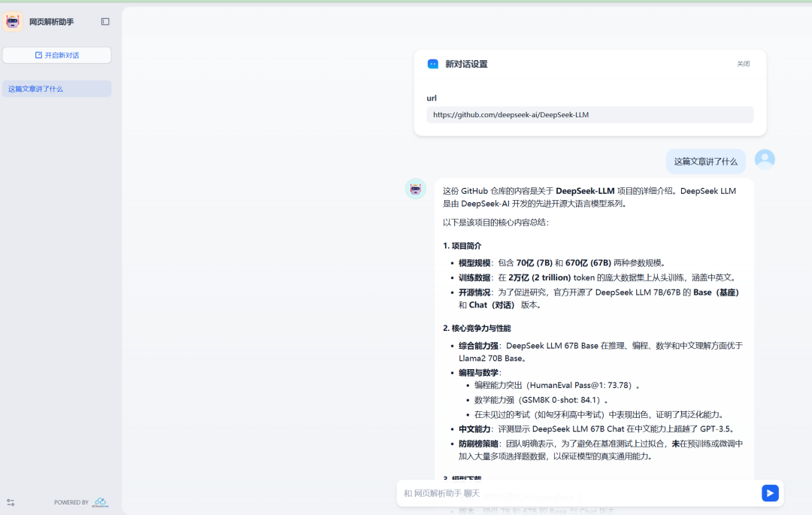The height and width of the screenshot is (515, 812).
Task: Click the 网页解析助手 app title
Action: 52,22
